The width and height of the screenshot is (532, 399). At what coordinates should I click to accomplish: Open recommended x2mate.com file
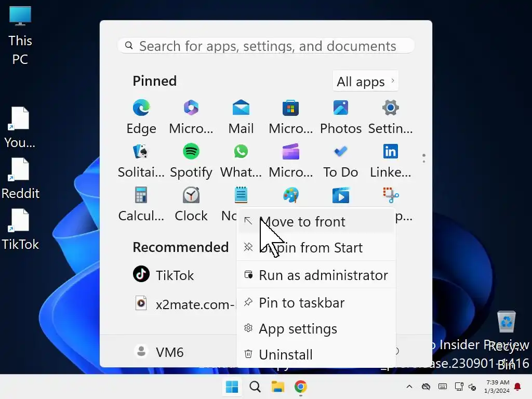pos(184,304)
